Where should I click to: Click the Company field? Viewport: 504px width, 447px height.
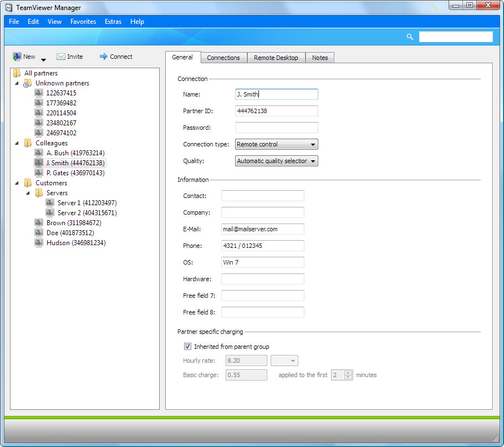tap(263, 212)
